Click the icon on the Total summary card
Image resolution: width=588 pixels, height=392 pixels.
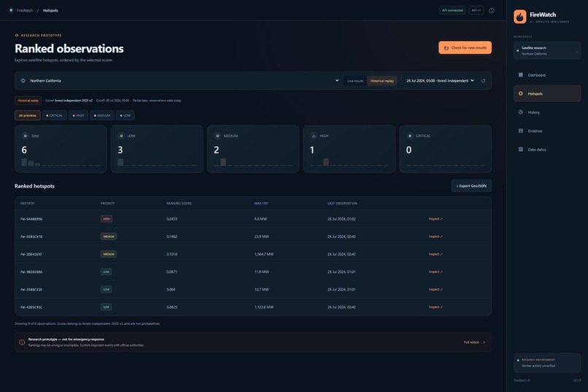[25, 136]
